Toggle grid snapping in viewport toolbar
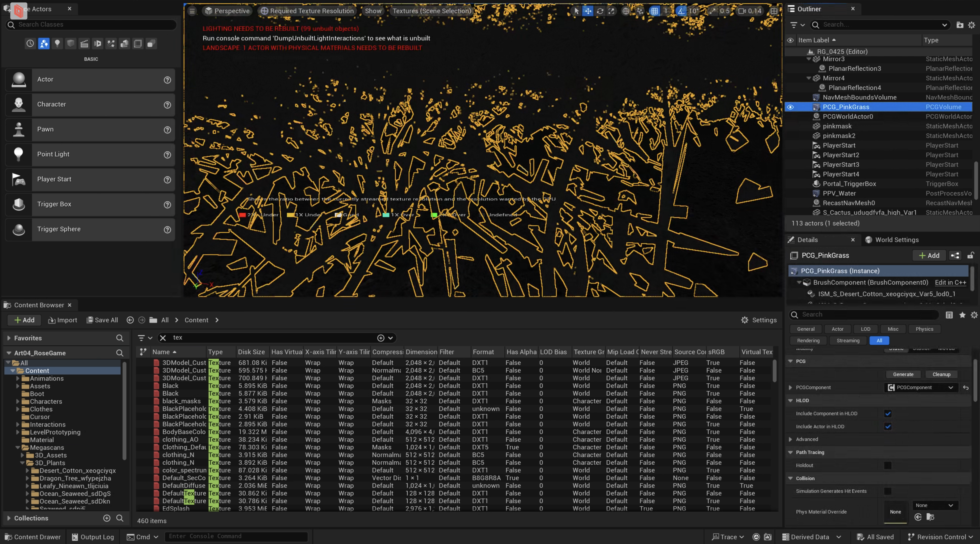The image size is (980, 544). pyautogui.click(x=654, y=11)
